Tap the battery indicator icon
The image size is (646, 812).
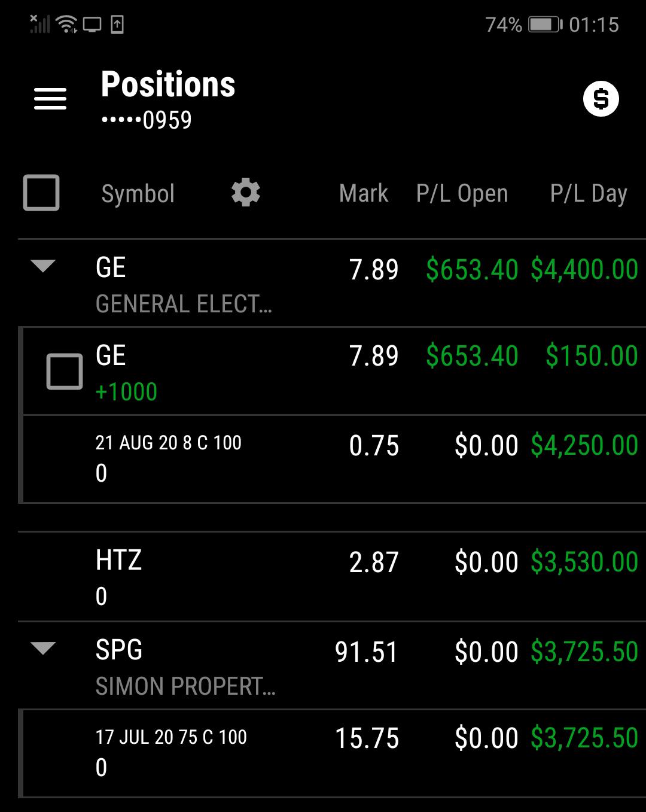(545, 25)
